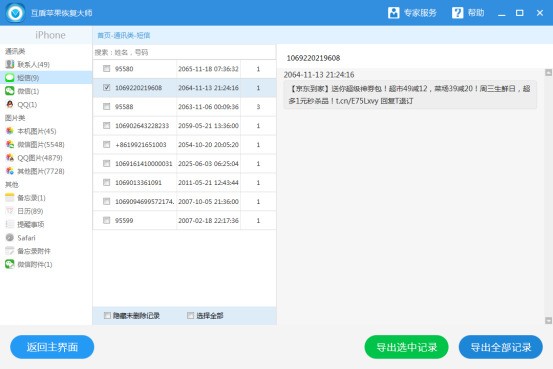Image resolution: width=553 pixels, height=369 pixels.
Task: Open the 微信(1) WeChat icon
Action: click(10, 91)
